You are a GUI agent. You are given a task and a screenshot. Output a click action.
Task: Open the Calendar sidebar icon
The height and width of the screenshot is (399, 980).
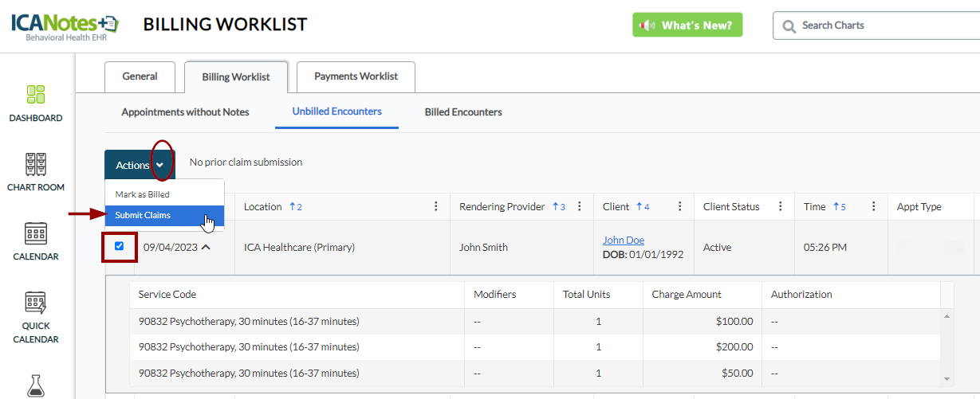coord(36,241)
